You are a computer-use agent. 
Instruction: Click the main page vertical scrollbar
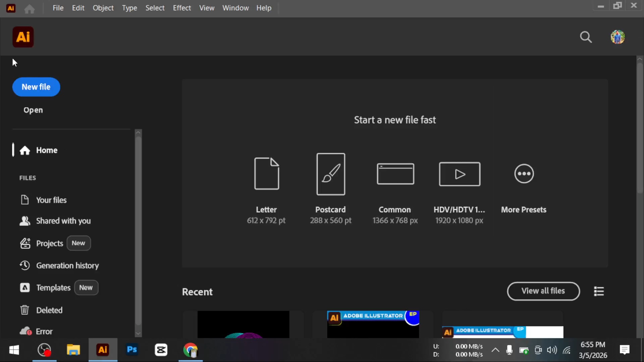click(640, 127)
